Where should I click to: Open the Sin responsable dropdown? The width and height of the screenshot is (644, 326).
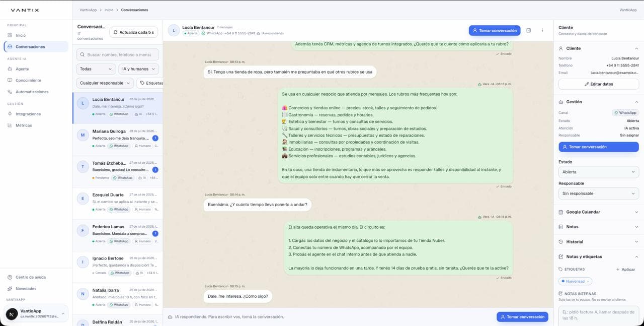599,193
